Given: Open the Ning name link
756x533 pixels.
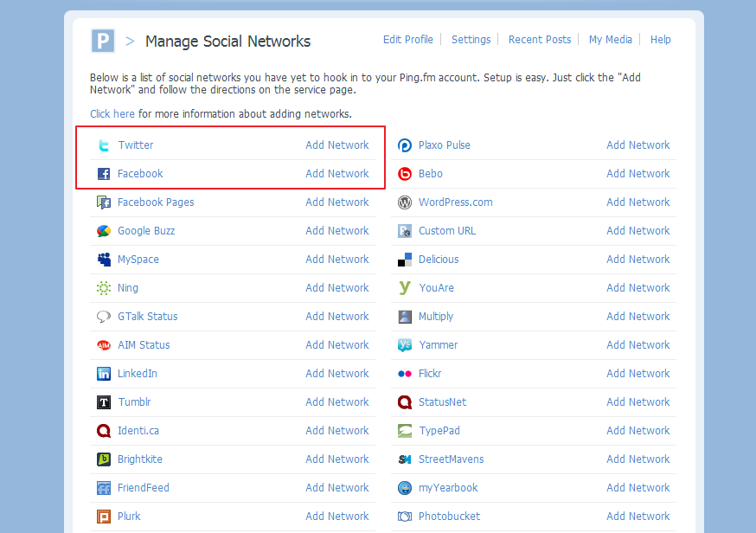Looking at the screenshot, I should click(x=128, y=288).
